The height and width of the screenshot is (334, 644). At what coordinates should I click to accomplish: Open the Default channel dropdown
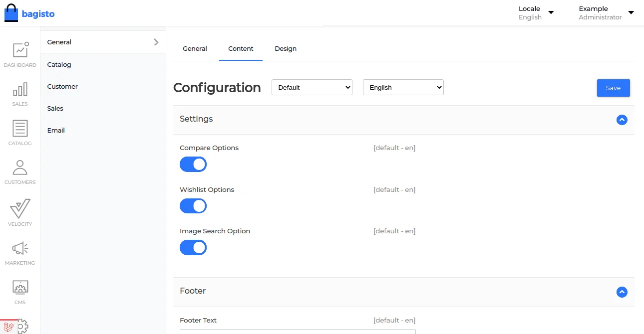pyautogui.click(x=312, y=87)
